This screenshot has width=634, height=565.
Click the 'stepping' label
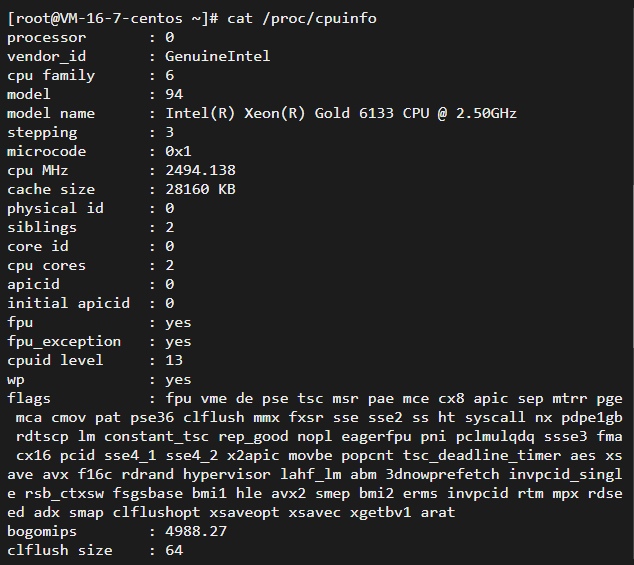42,132
